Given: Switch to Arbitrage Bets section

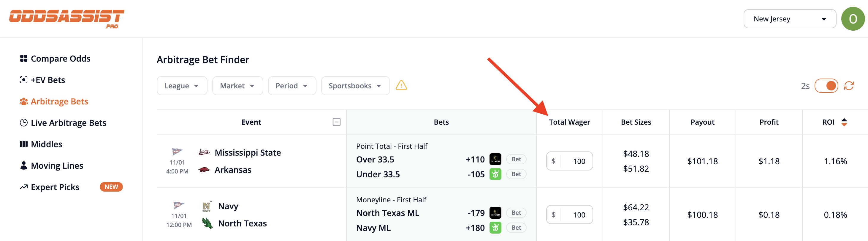Looking at the screenshot, I should (x=59, y=101).
